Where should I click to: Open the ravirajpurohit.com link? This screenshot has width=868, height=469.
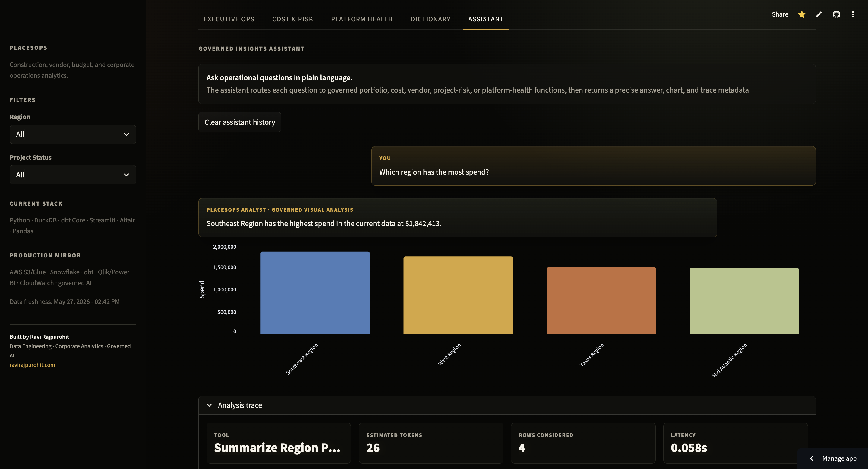coord(32,365)
